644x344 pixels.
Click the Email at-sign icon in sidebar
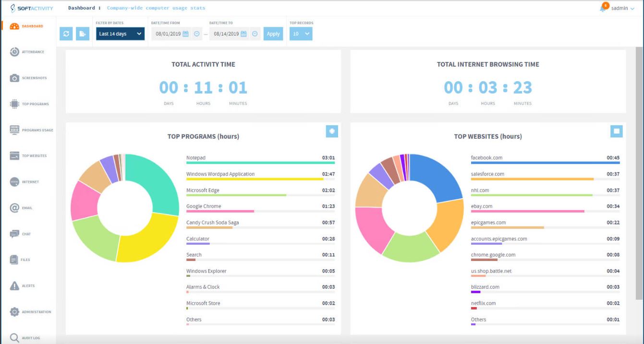click(14, 208)
